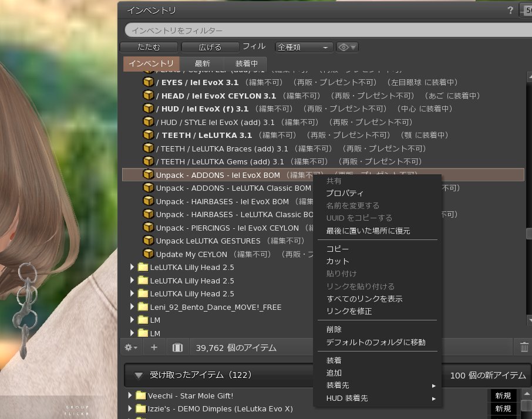This screenshot has width=532, height=419.
Task: Click the plus icon to add new item
Action: (154, 347)
